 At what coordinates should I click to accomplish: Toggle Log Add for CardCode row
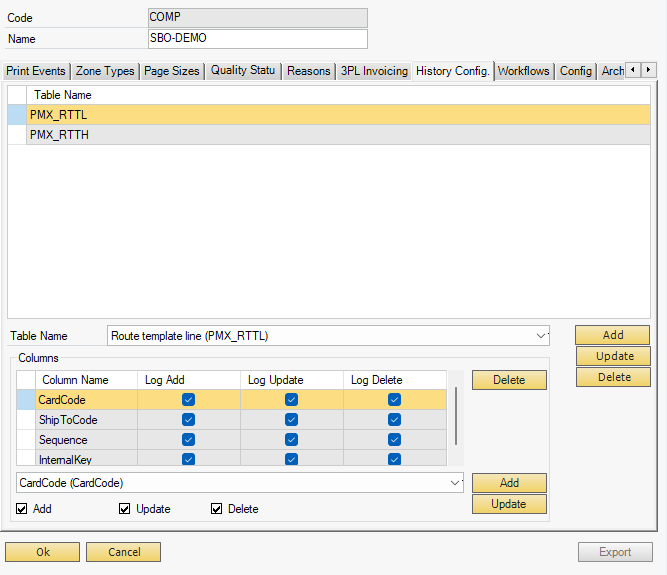point(188,400)
